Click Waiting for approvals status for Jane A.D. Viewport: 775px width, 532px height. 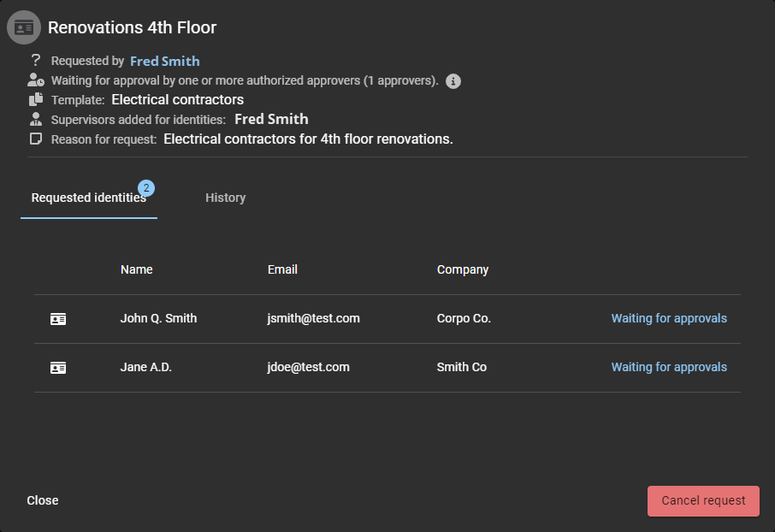coord(668,367)
